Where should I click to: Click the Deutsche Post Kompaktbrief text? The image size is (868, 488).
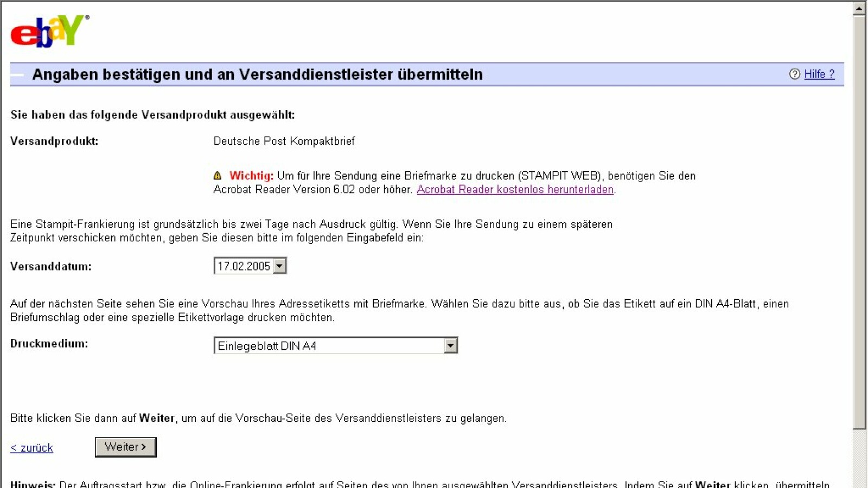[284, 142]
